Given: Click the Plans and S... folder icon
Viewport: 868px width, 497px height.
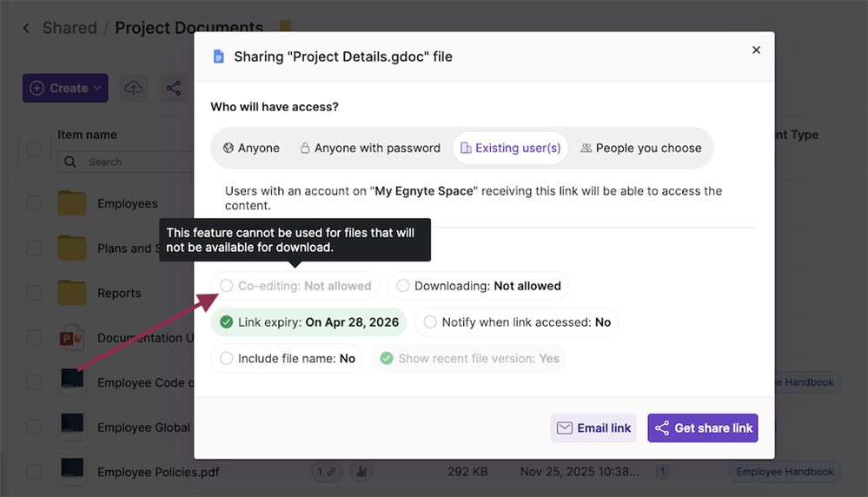Looking at the screenshot, I should (x=72, y=248).
